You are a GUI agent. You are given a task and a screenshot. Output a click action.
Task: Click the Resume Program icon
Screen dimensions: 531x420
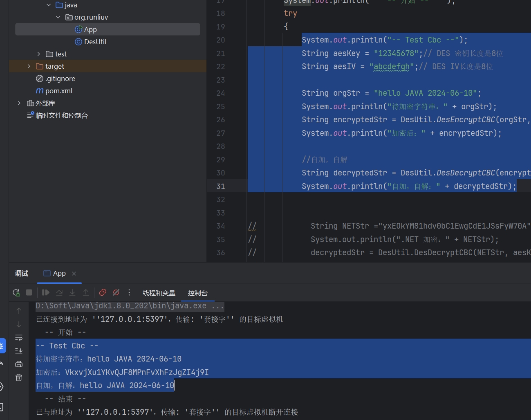tap(46, 293)
